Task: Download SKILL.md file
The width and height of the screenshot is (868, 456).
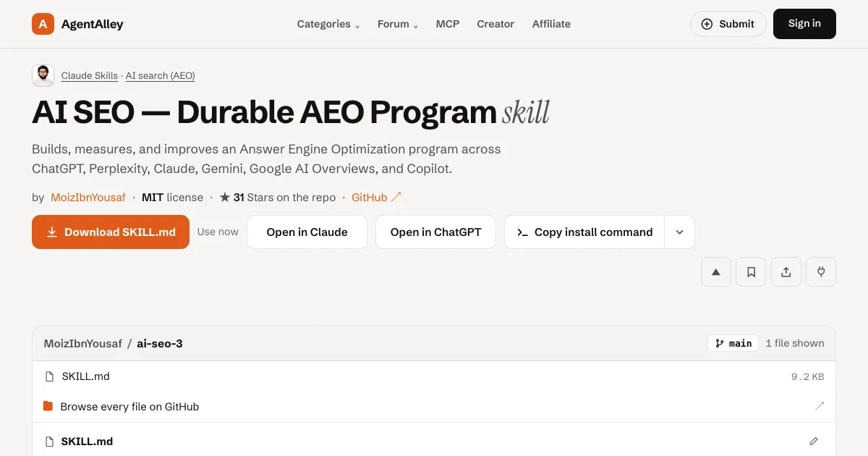Action: point(111,232)
